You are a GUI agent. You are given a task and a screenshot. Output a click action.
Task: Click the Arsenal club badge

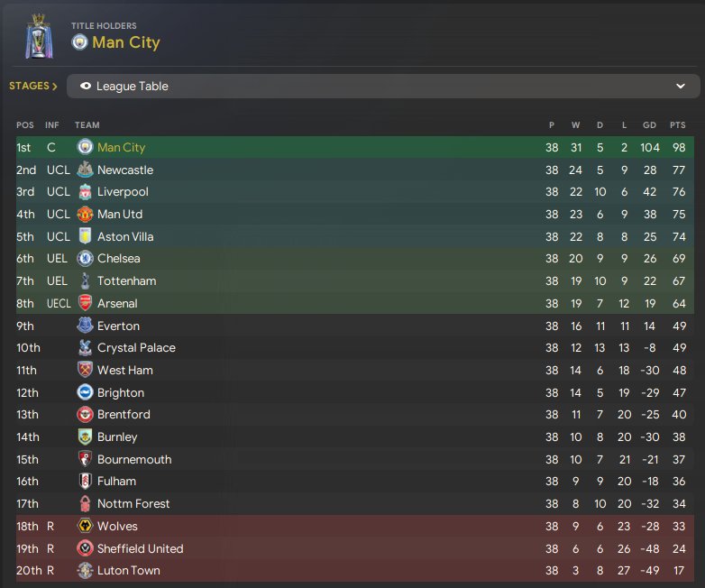point(85,303)
